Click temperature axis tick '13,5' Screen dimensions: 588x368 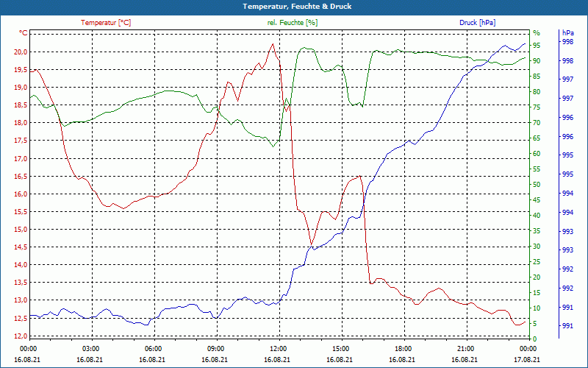pyautogui.click(x=21, y=283)
